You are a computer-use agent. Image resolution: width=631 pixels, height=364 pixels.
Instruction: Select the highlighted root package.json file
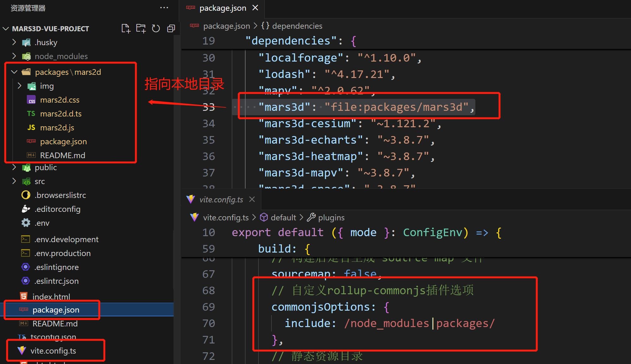point(56,310)
